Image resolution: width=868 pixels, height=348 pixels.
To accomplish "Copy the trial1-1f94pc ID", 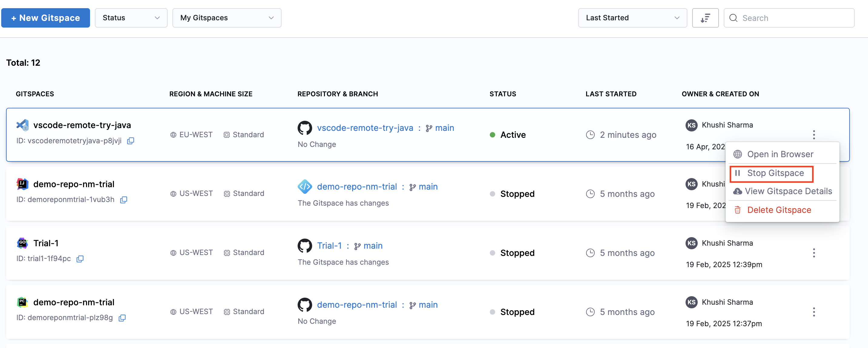I will (80, 259).
